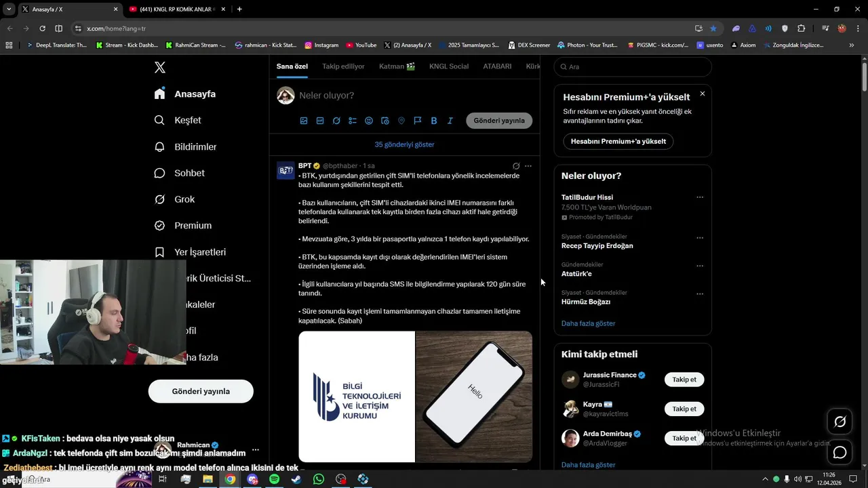Open floating chat messages button

840,452
